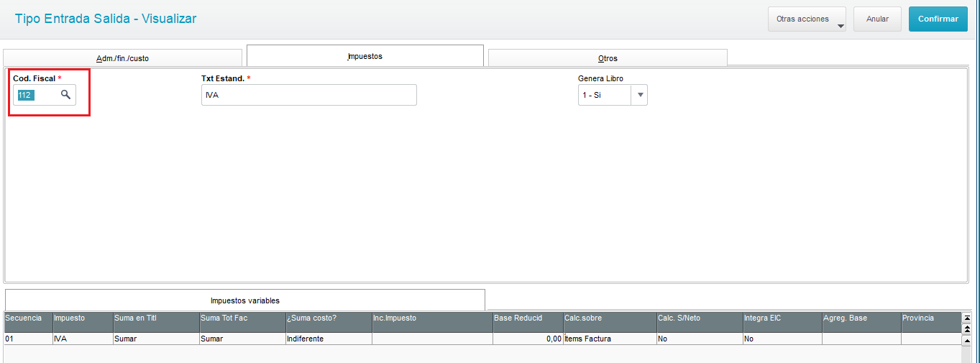The image size is (980, 363).
Task: Page up the grid with double arrow
Action: coord(967,328)
